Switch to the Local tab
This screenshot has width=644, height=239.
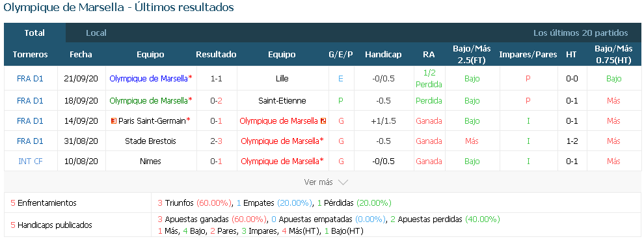click(96, 33)
